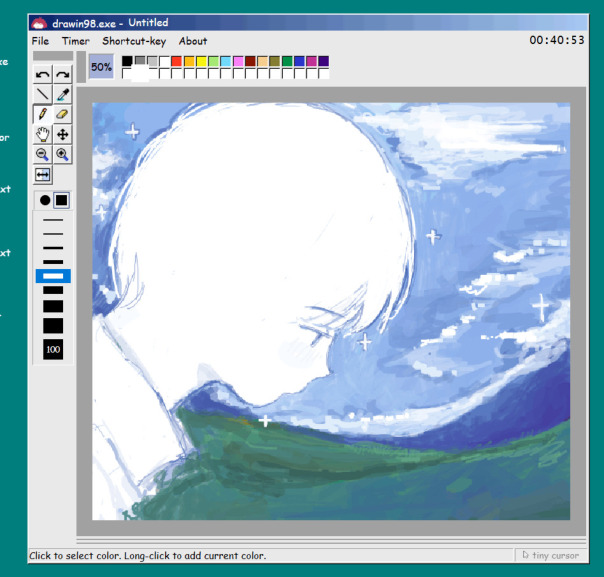Open the Shortcut-key menu
604x577 pixels.
[x=134, y=41]
